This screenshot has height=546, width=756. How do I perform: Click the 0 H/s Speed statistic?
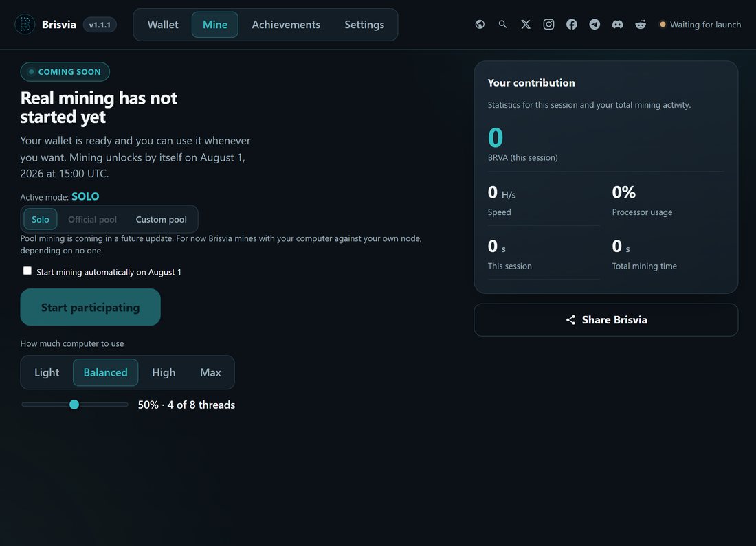click(x=502, y=200)
